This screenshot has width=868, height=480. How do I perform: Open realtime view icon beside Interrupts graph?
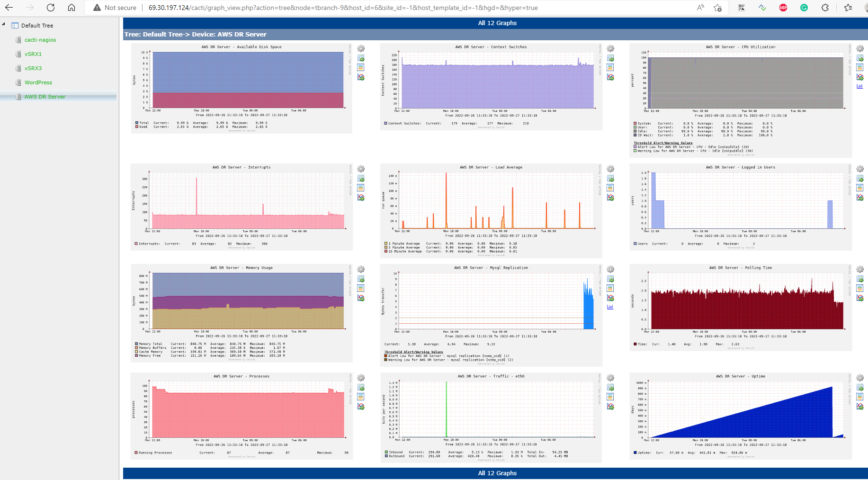click(x=361, y=198)
